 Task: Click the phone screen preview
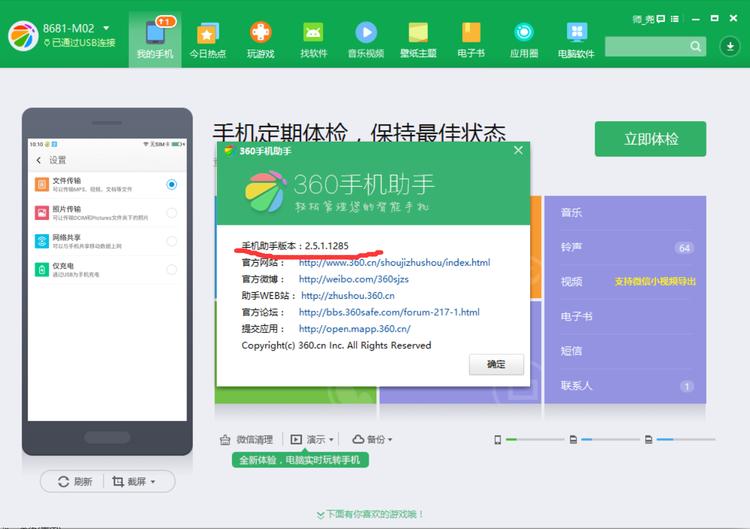[107, 280]
